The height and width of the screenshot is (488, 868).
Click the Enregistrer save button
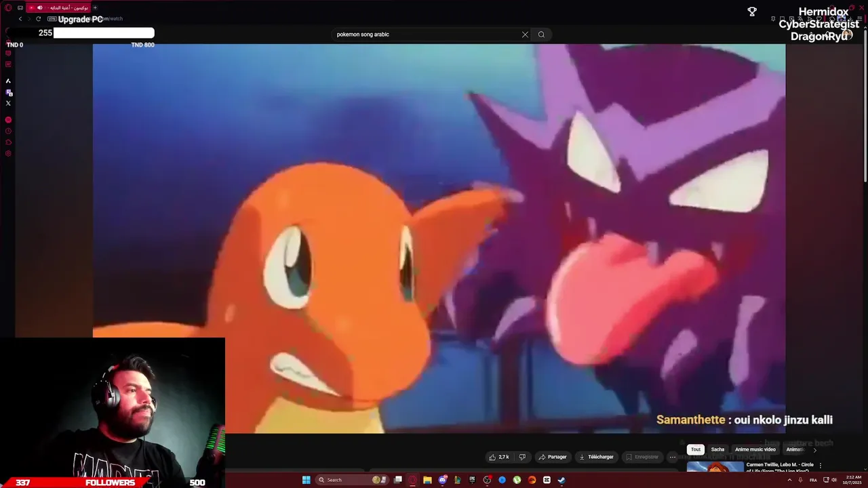click(x=642, y=457)
